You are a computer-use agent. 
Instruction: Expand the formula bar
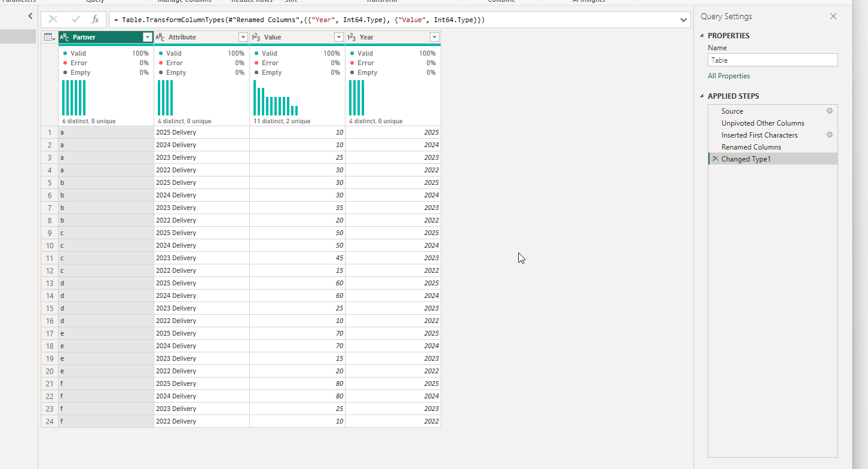click(684, 20)
